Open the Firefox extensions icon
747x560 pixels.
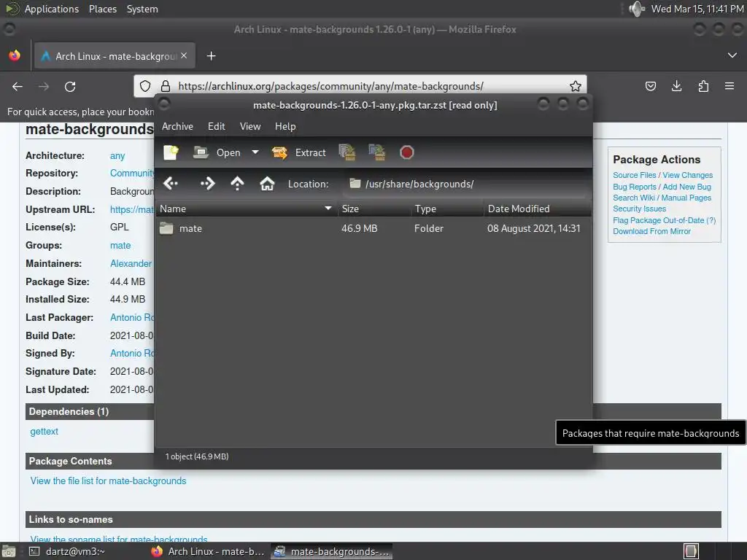(x=703, y=86)
